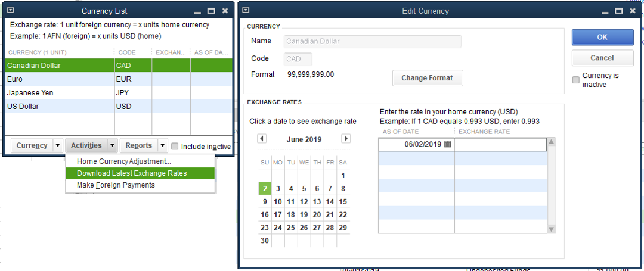Open Edit Currency window menu icon
644x271 pixels.
point(246,11)
